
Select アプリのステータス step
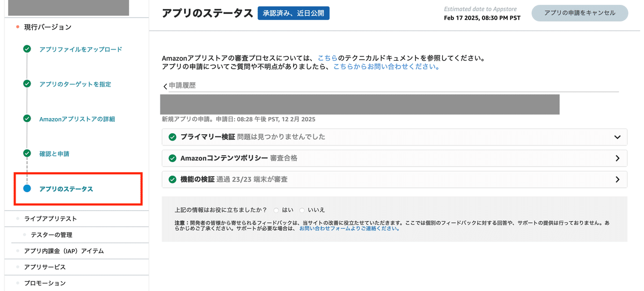point(66,189)
